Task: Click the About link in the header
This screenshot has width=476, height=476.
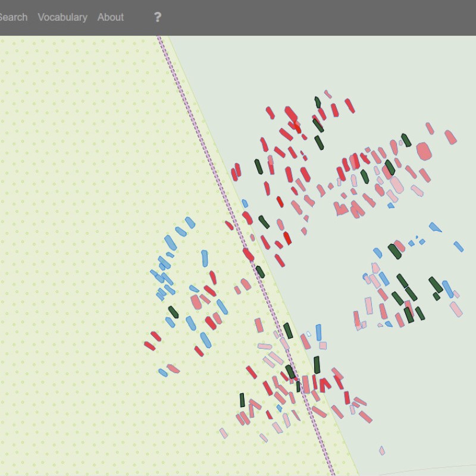Action: [110, 17]
